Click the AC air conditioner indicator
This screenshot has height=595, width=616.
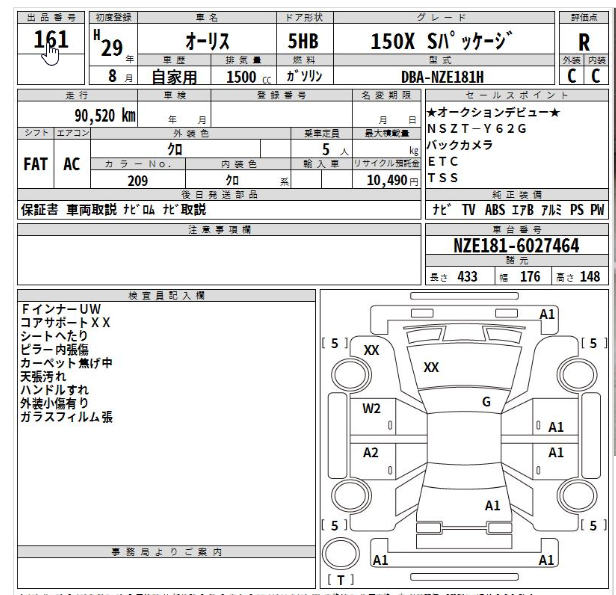click(x=72, y=165)
